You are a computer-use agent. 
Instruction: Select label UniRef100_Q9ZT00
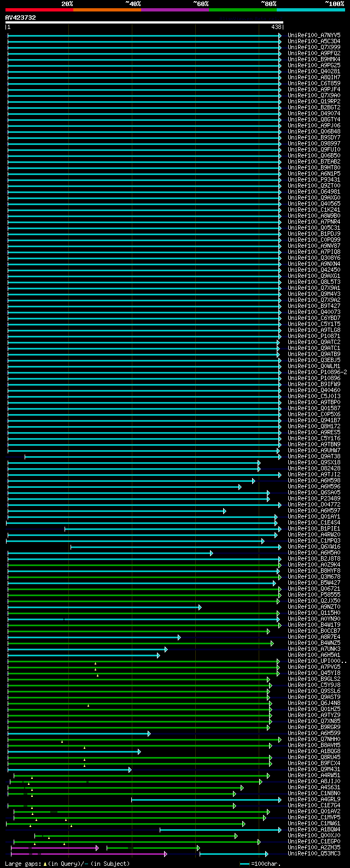[314, 185]
